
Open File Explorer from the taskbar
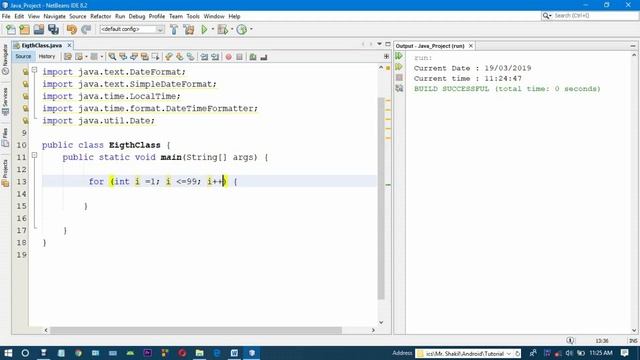pos(200,353)
